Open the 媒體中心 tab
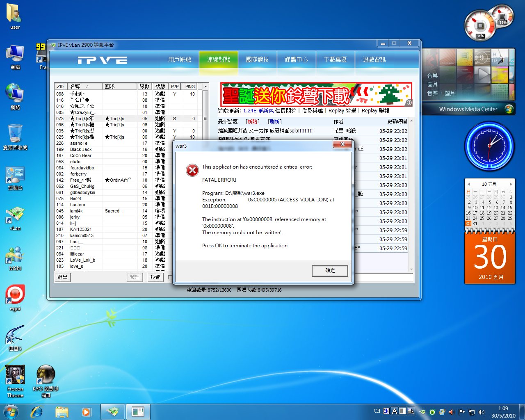525x420 pixels. 296,60
